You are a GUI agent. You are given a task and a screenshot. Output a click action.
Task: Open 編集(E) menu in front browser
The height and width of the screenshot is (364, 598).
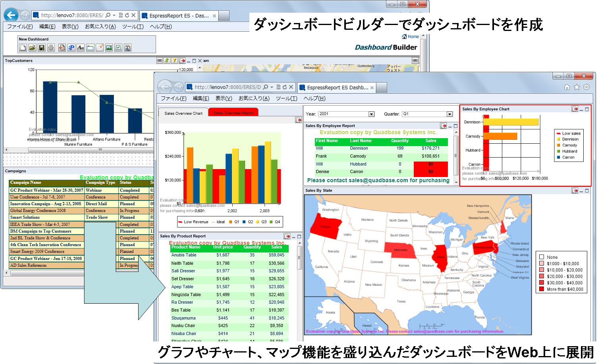coord(201,98)
